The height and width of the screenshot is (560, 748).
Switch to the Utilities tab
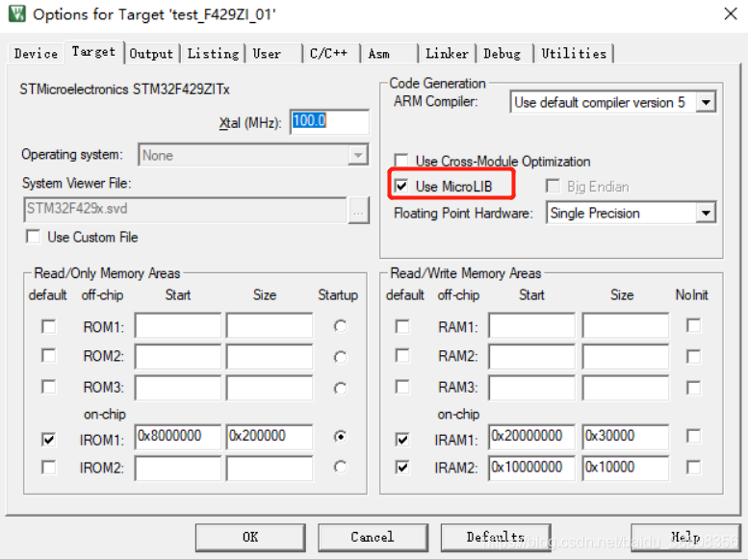click(x=574, y=54)
